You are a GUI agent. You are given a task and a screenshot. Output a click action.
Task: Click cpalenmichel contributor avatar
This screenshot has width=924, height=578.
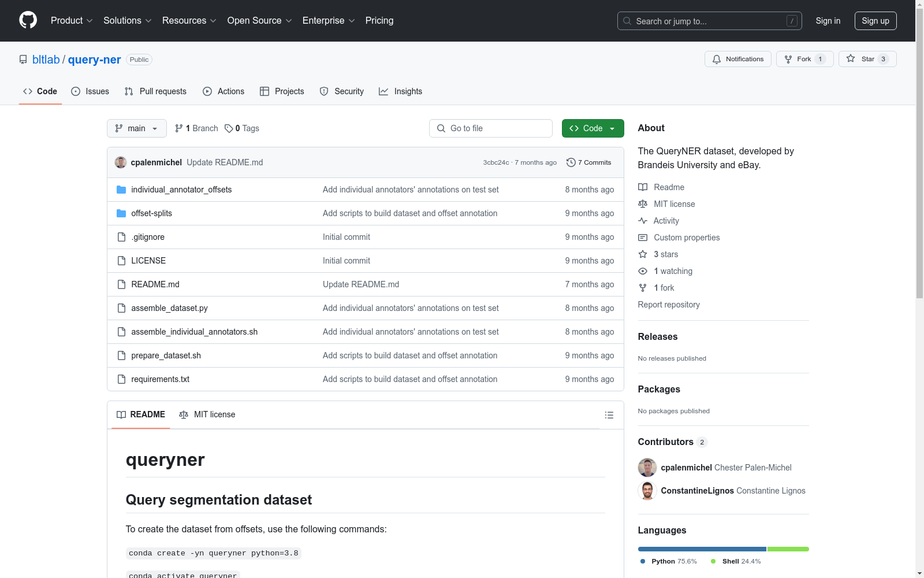click(x=647, y=468)
